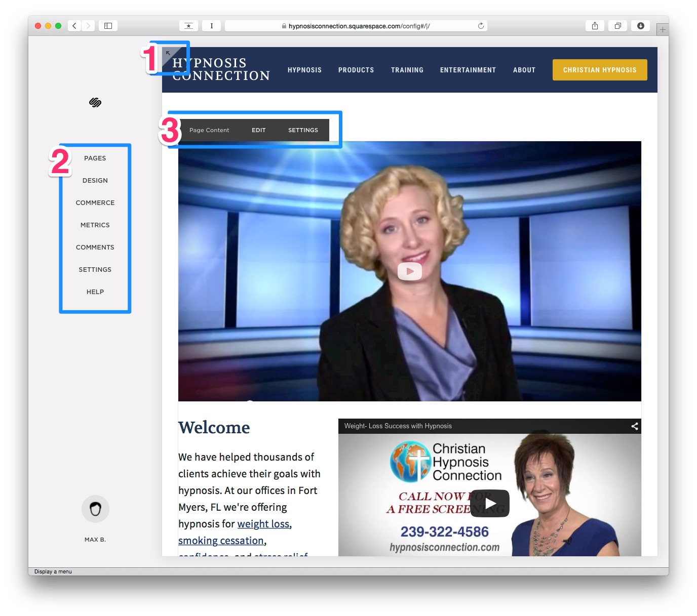Open the About nav link

tap(524, 70)
